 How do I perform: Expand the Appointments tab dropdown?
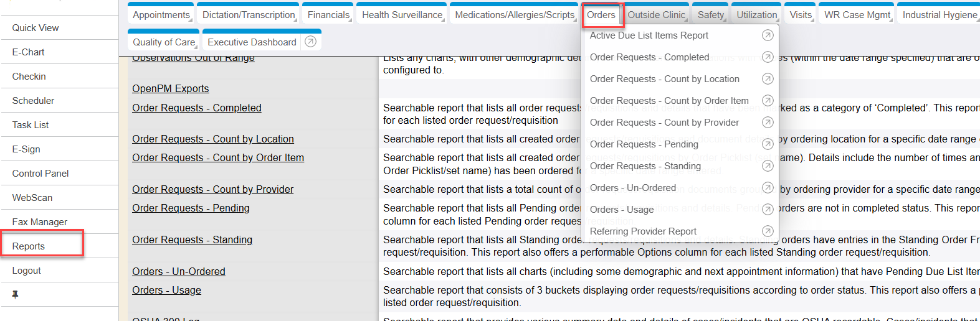pos(161,15)
